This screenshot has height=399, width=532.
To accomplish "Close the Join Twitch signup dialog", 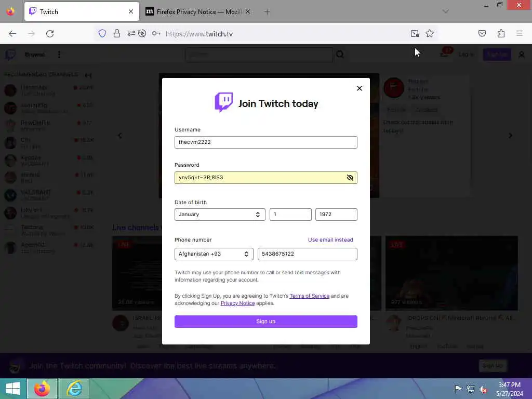I will pos(360,88).
